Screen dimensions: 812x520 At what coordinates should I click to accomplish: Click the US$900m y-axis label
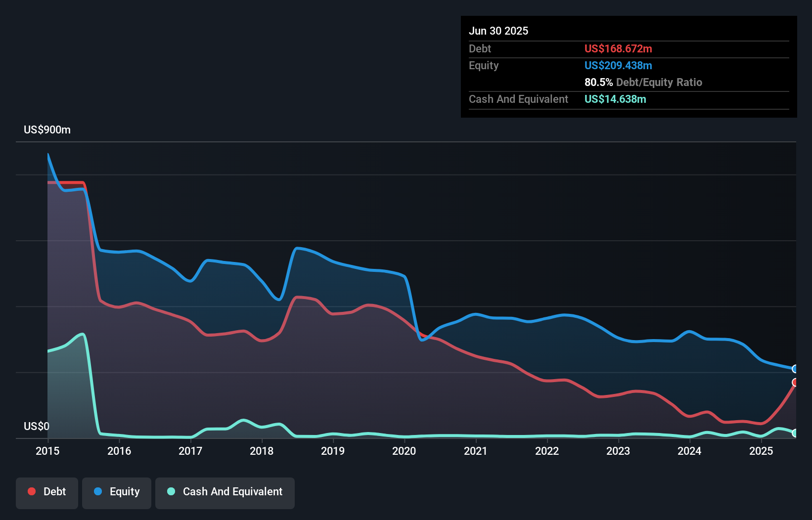coord(47,130)
